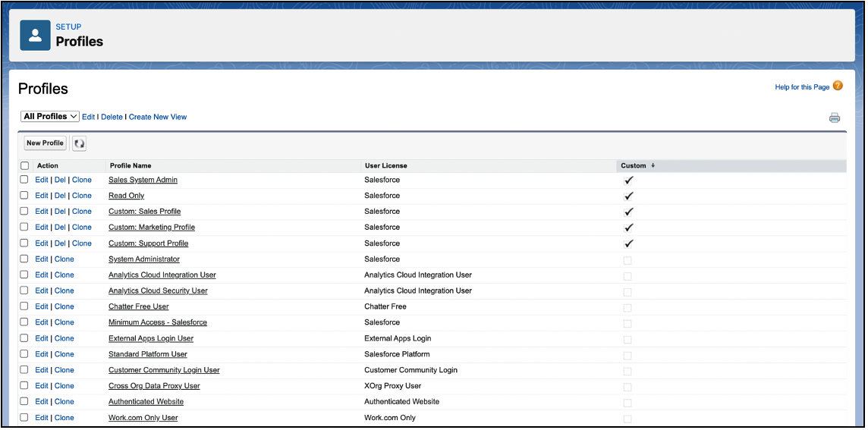Check the box for Chatter Free User row
The width and height of the screenshot is (868, 430).
(24, 306)
